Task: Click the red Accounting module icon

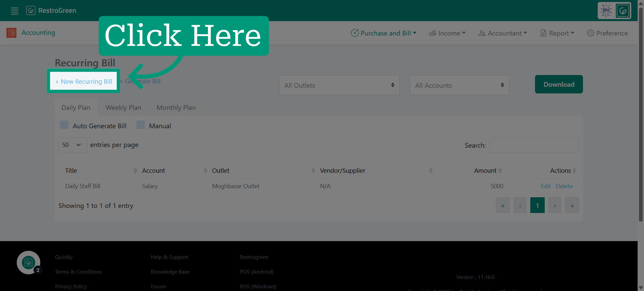Action: pyautogui.click(x=11, y=33)
